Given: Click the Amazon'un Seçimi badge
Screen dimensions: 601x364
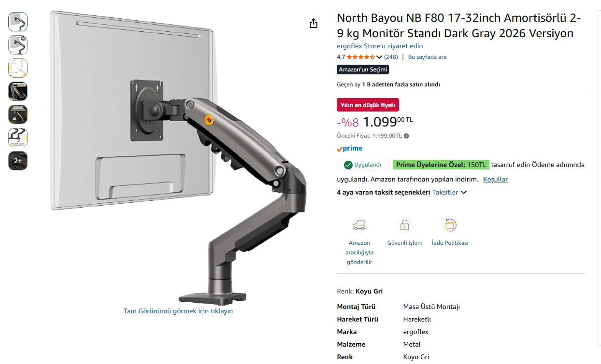Looking at the screenshot, I should coord(363,70).
